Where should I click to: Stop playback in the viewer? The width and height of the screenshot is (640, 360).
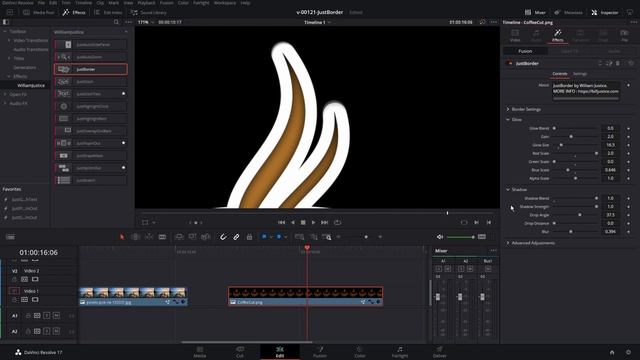click(303, 222)
